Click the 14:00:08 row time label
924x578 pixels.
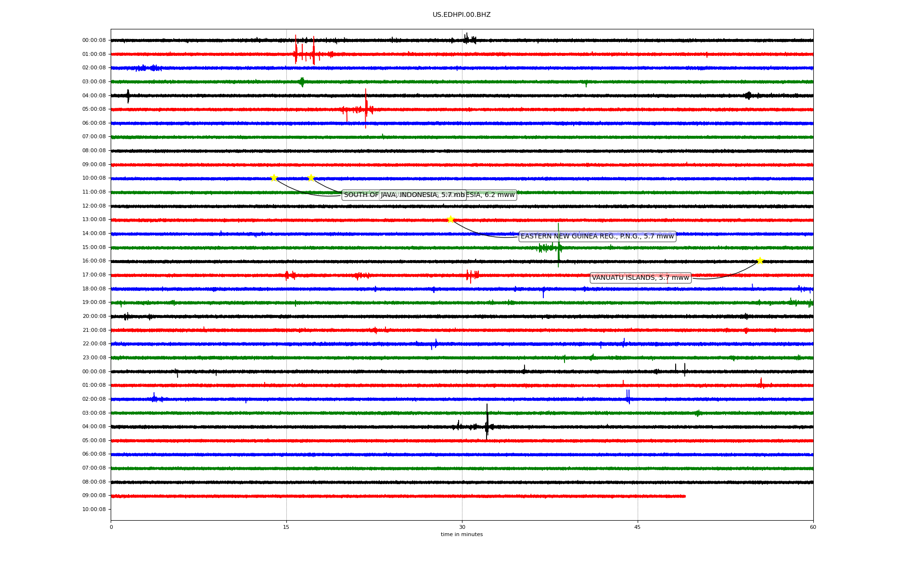point(94,234)
